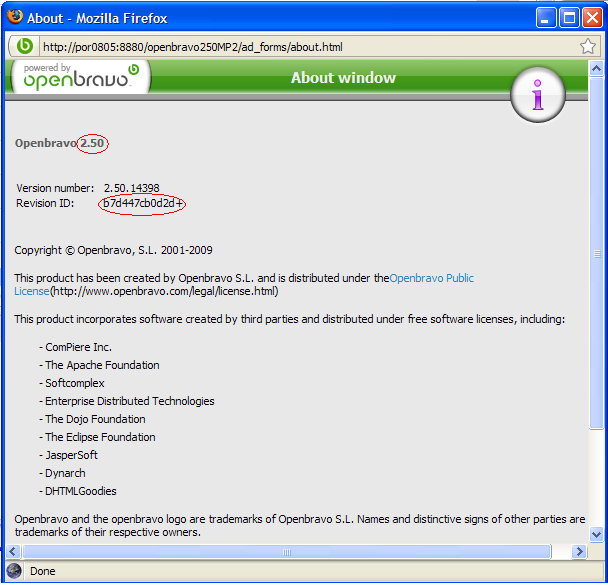Viewport: 608px width, 585px height.
Task: Click the Version number label
Action: coord(55,188)
